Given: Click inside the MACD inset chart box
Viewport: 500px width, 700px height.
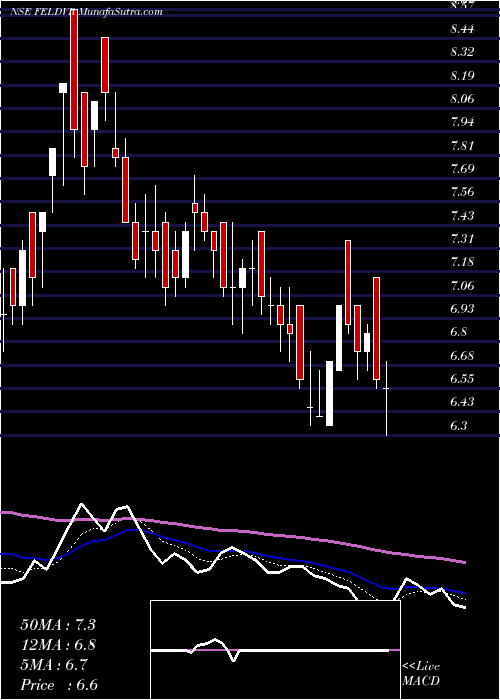Looking at the screenshot, I should (275, 650).
